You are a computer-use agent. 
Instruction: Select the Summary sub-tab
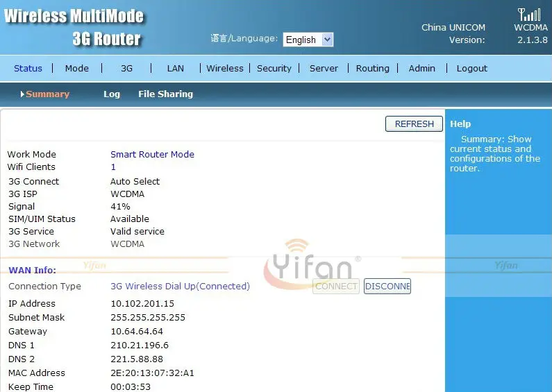pos(47,94)
